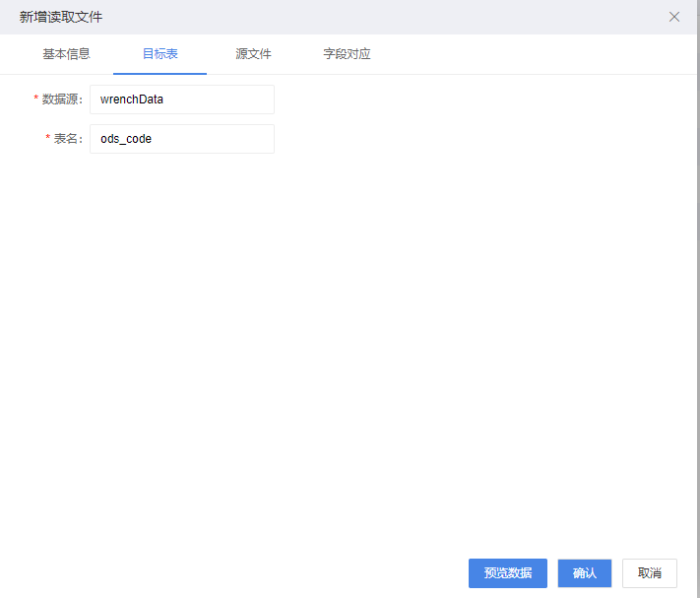The image size is (700, 598).
Task: Click the 数据源 field label
Action: pos(62,100)
